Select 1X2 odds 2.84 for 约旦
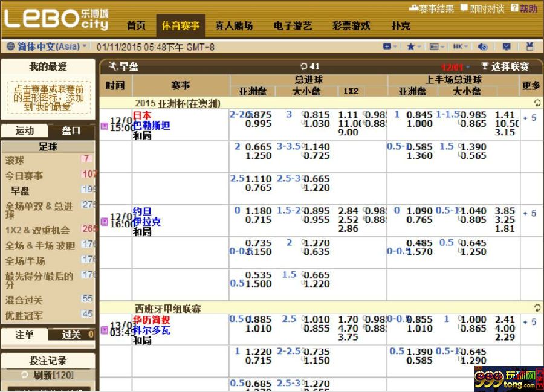Screen dimensions: 544x392 [348, 211]
